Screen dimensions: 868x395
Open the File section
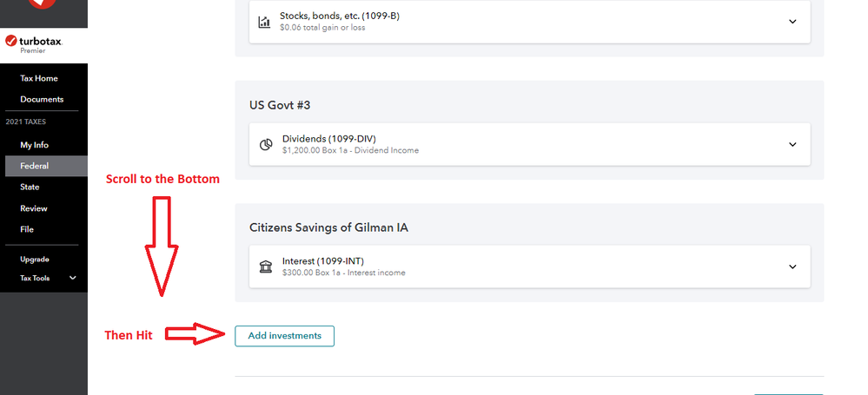coord(27,229)
